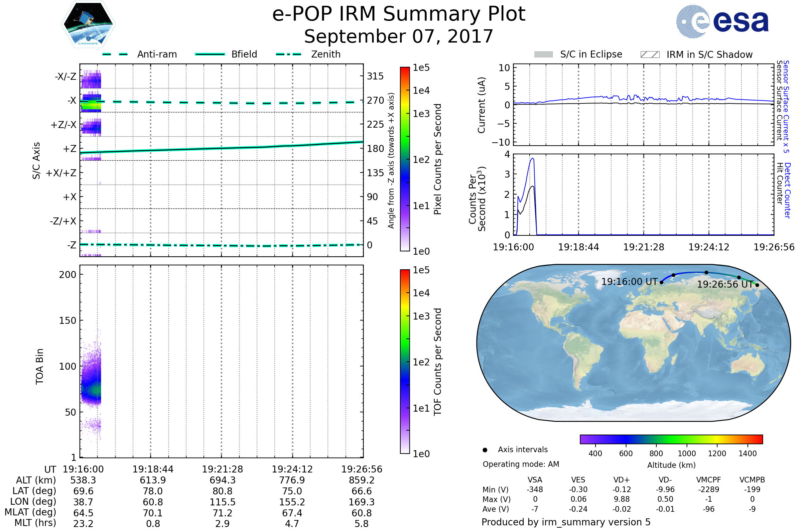Click the VMCPF column header
Image resolution: width=798 pixels, height=532 pixels.
(x=709, y=480)
